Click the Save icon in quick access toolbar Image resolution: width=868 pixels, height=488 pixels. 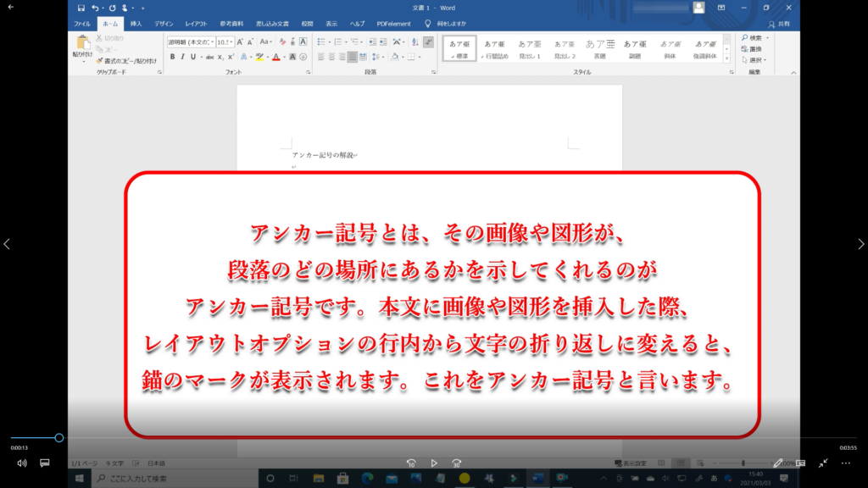tap(81, 8)
